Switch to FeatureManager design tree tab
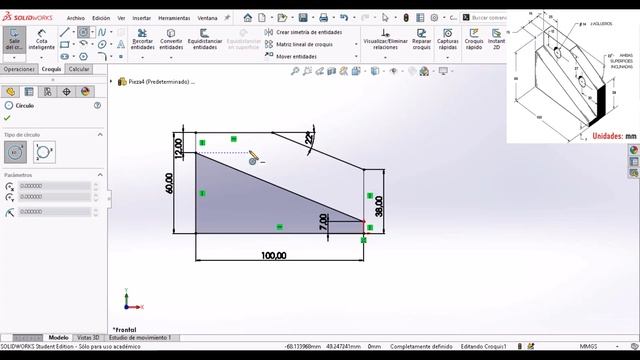Screen dimensions: 640x360 pyautogui.click(x=10, y=91)
